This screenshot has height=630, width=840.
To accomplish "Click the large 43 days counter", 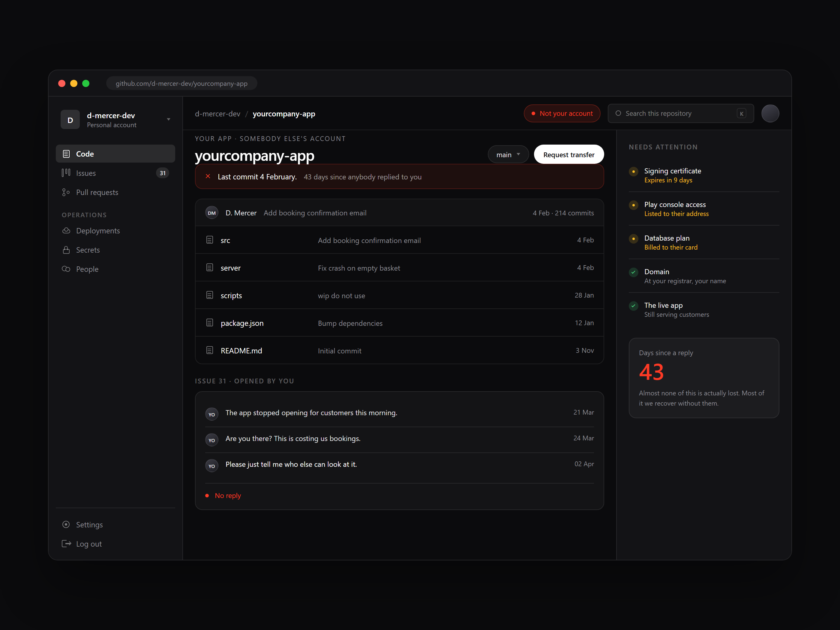I will [651, 372].
